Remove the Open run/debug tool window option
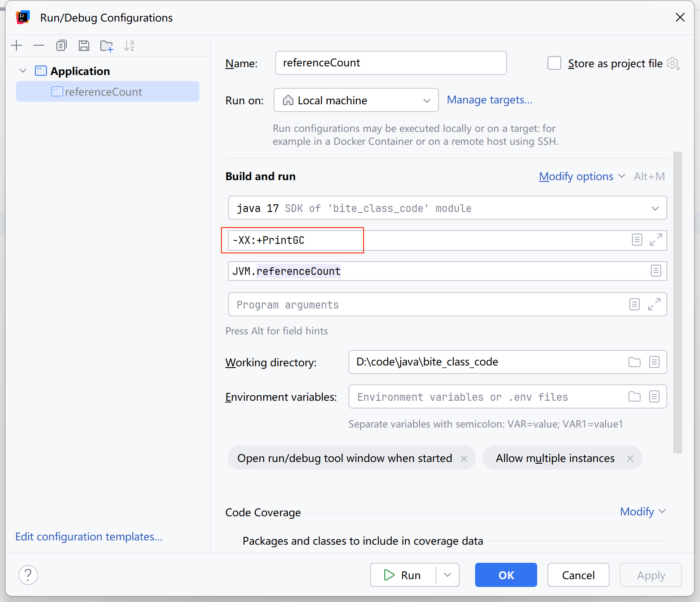Viewport: 700px width, 602px height. (464, 459)
